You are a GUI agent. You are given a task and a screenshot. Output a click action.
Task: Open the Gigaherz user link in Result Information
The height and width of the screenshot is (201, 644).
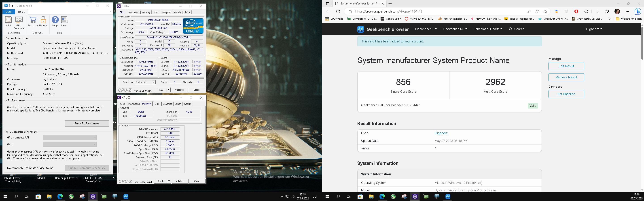[x=441, y=133]
